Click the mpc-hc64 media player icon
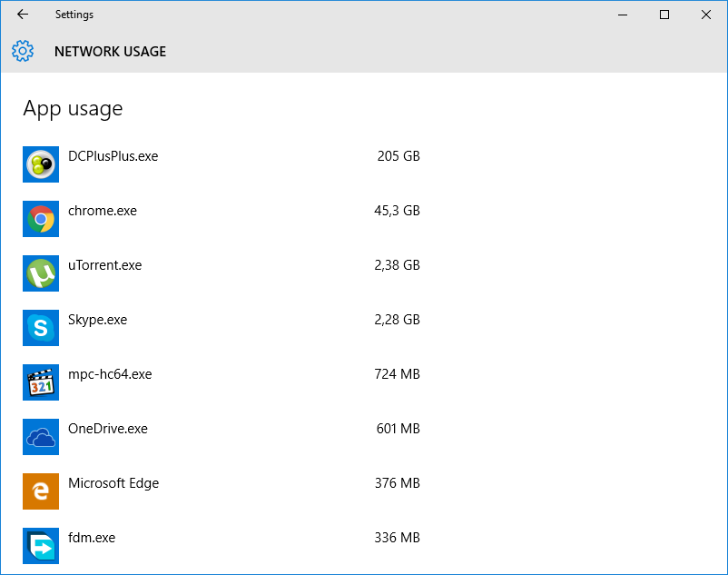Screen dimensions: 728x575 [x=41, y=382]
